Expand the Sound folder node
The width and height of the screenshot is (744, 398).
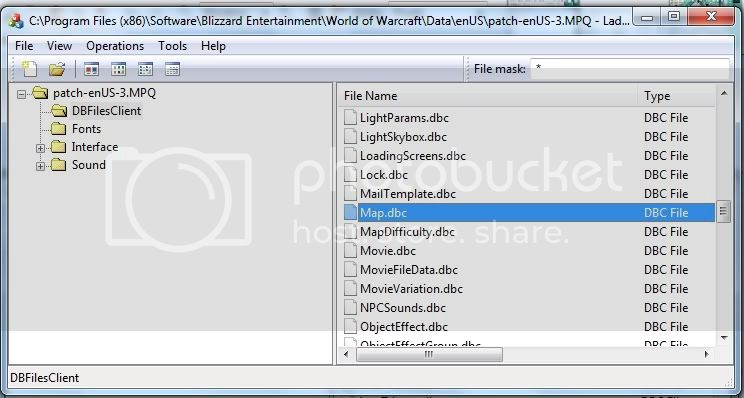pyautogui.click(x=40, y=166)
